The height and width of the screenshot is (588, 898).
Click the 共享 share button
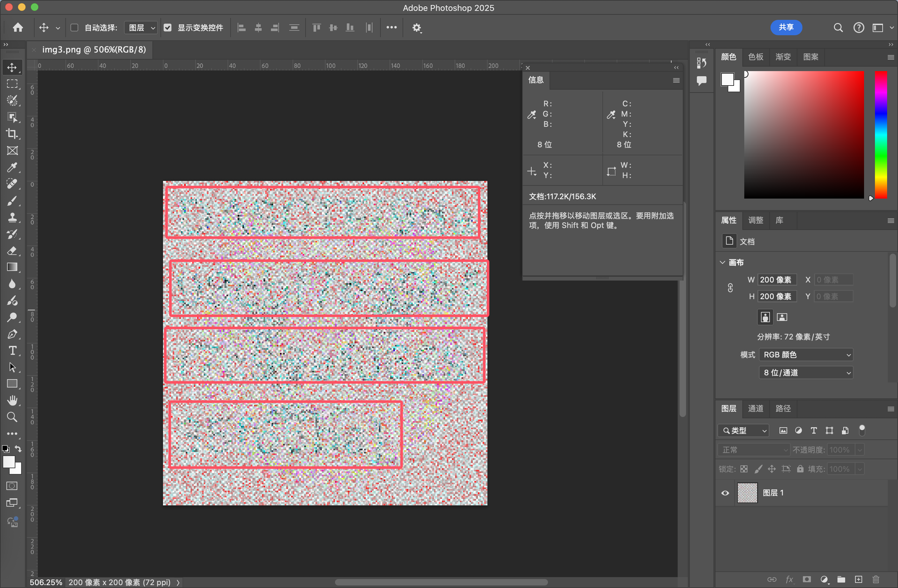tap(786, 27)
